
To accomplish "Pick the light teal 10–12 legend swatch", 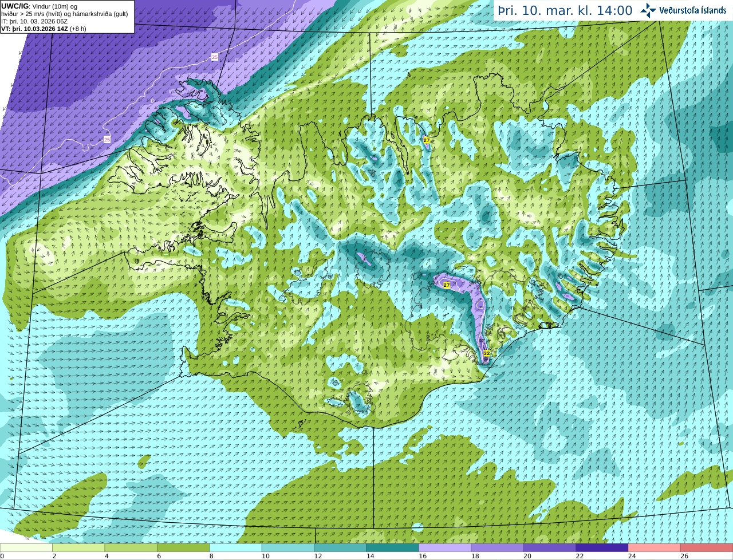I will 288,547.
